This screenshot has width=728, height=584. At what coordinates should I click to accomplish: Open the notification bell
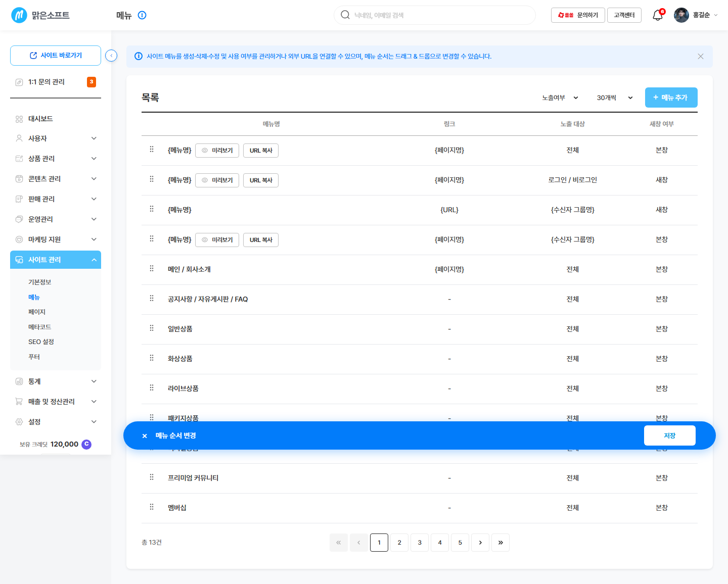[x=658, y=15]
